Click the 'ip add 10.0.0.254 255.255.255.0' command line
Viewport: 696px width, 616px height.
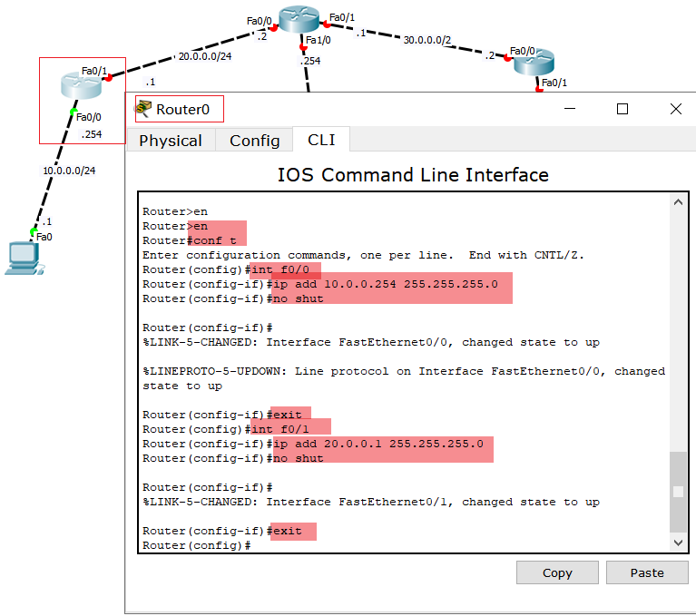click(x=320, y=284)
